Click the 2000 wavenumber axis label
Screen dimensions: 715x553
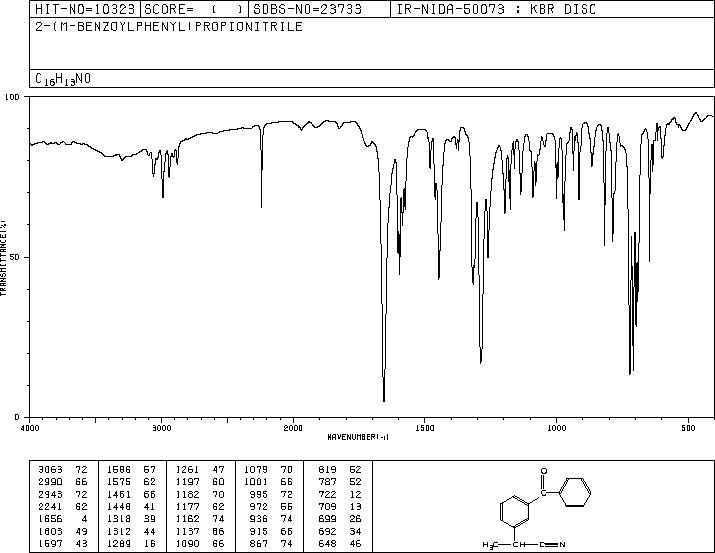pos(293,428)
